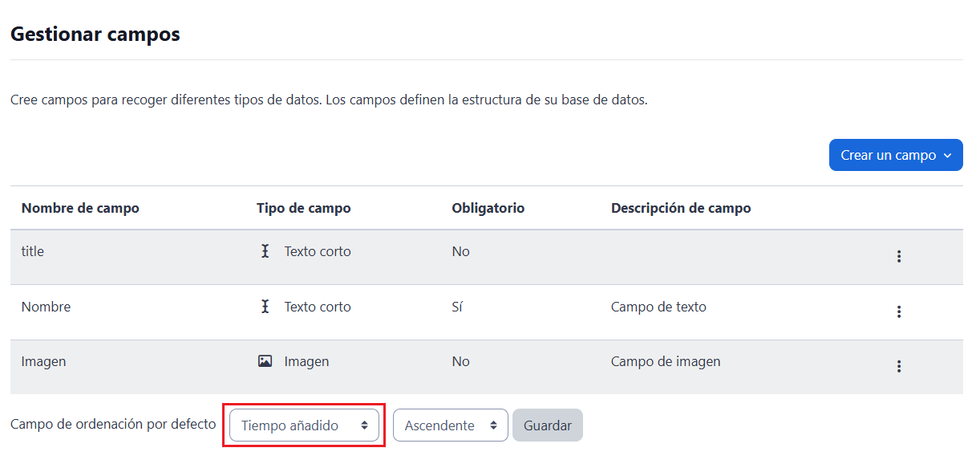Click the Gestionar campos heading

(x=95, y=35)
